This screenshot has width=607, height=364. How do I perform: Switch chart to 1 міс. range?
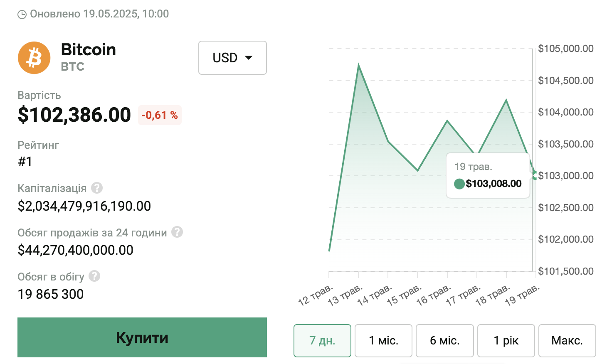(383, 341)
